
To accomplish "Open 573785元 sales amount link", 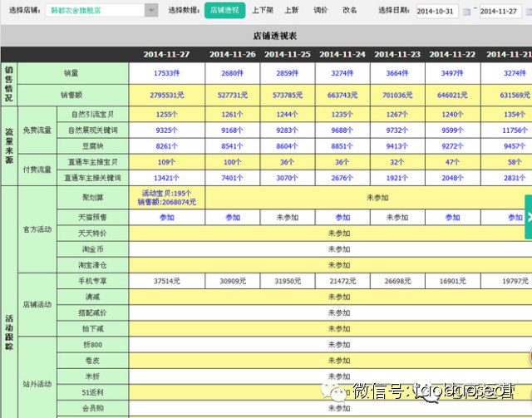I will pyautogui.click(x=288, y=96).
